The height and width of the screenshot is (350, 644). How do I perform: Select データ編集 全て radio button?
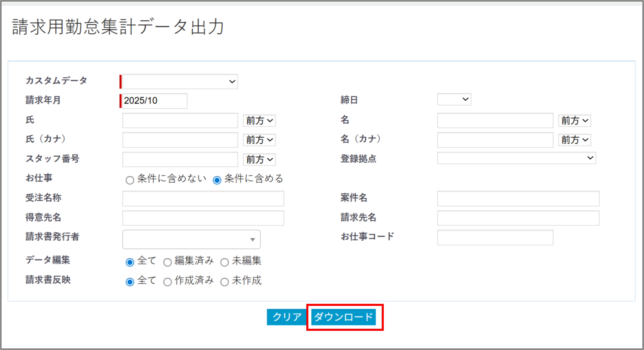(130, 262)
